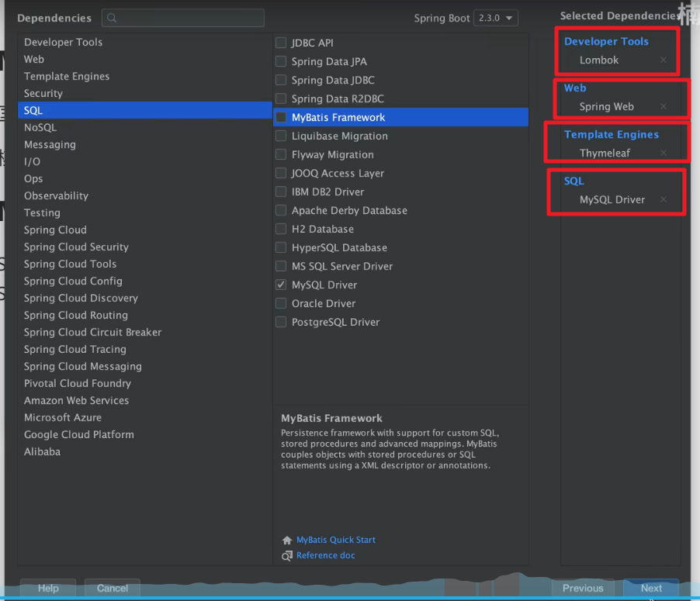700x601 pixels.
Task: Check Liquibase Migration
Action: point(281,136)
